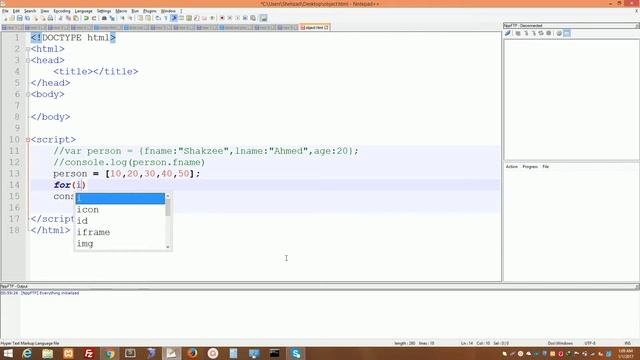Click the Save Recorded Macro icon

coord(253,18)
